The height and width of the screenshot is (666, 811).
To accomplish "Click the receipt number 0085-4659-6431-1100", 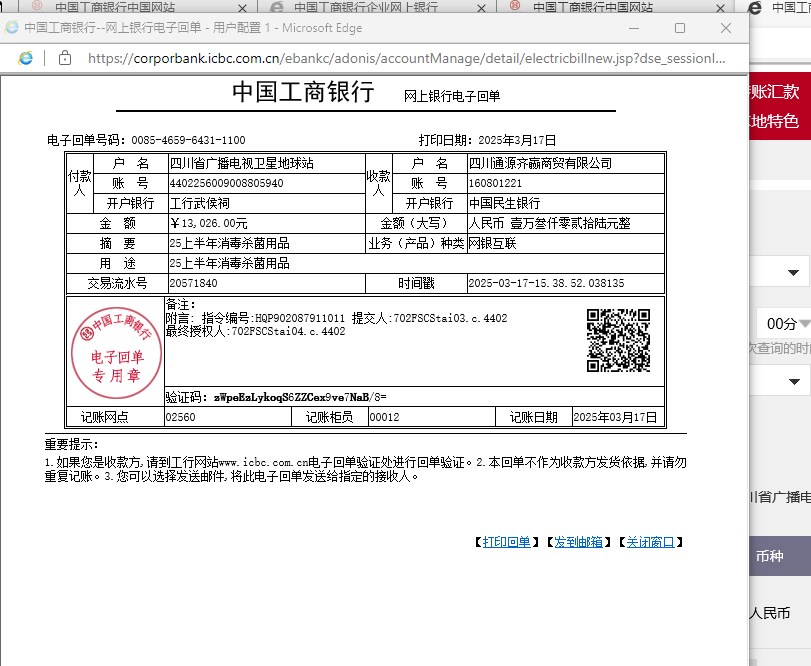I will click(x=188, y=140).
